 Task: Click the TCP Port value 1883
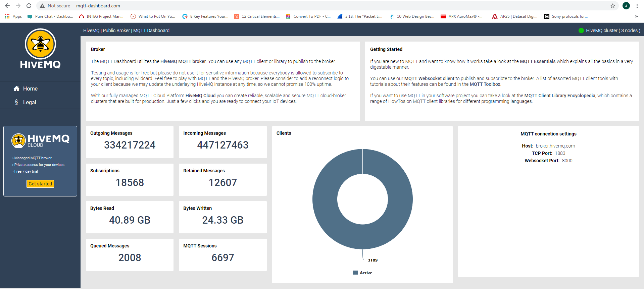point(560,153)
